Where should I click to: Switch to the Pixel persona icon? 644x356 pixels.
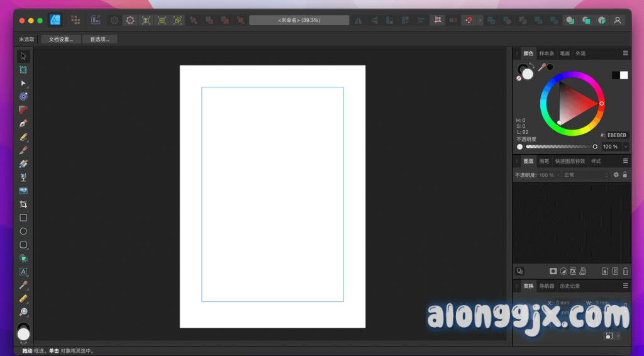tap(75, 20)
